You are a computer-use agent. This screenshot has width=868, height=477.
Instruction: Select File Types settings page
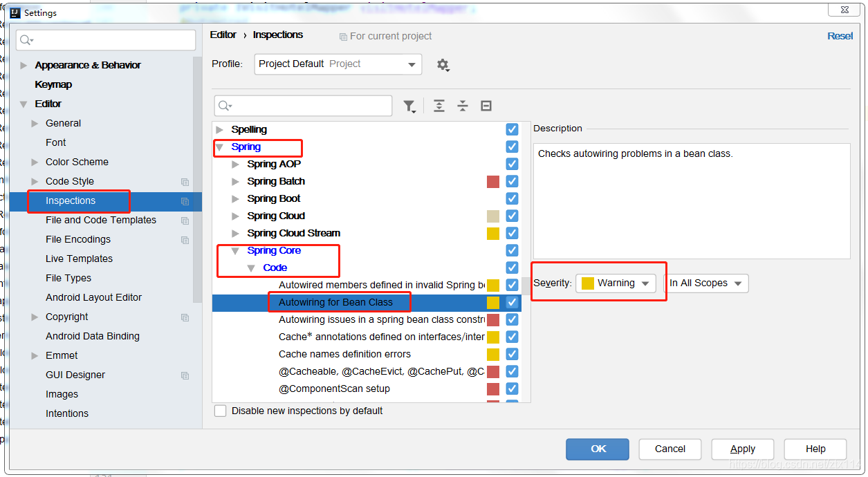[x=68, y=278]
